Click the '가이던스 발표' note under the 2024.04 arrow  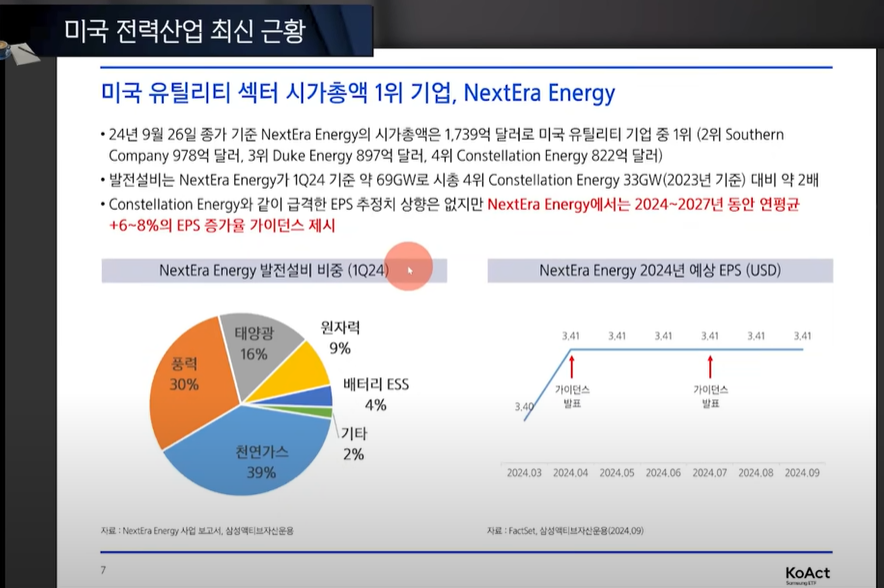pos(572,396)
